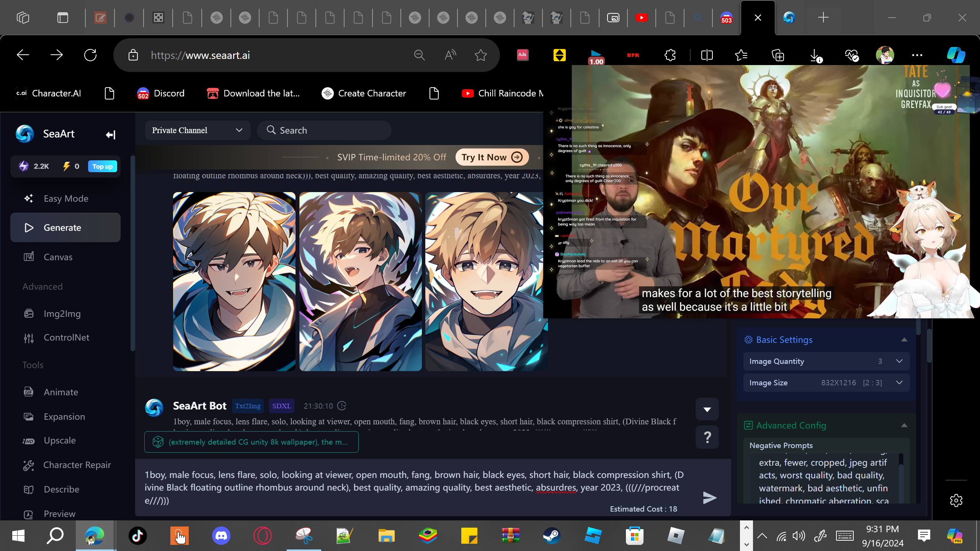Click Try It Now SVIP offer
The image size is (980, 551).
(492, 157)
